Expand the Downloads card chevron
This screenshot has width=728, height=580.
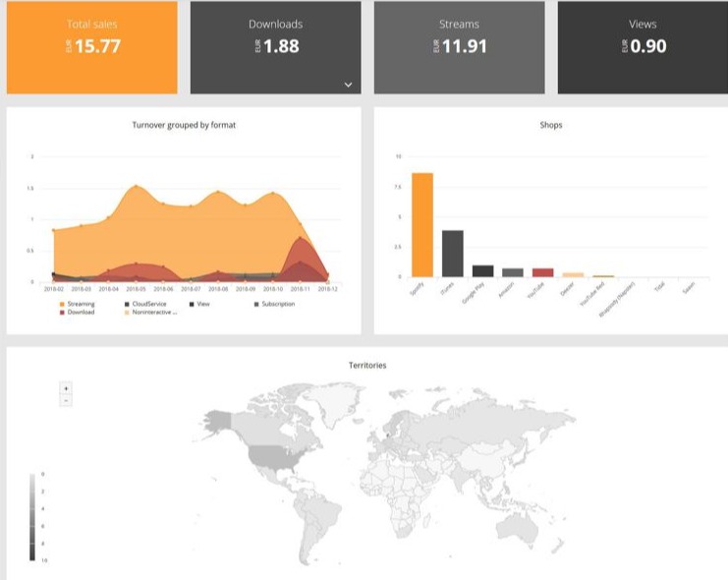(x=348, y=86)
